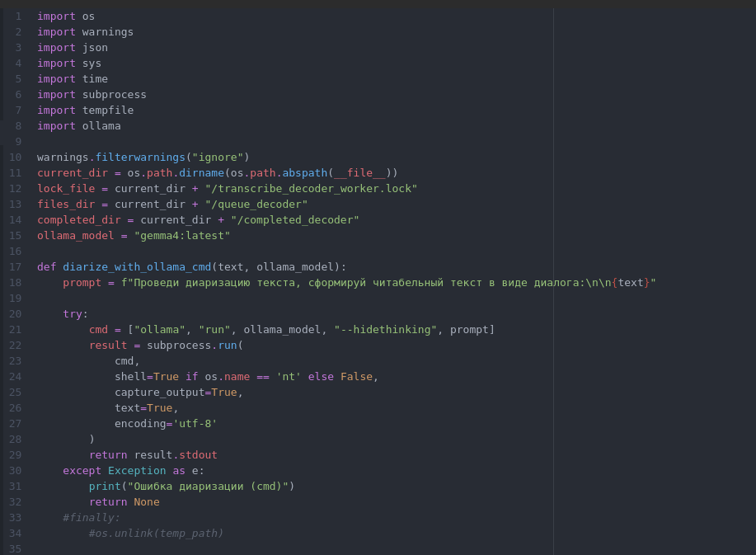Click line number 35 in the gutter
Screen dimensions: 756x555
16,549
